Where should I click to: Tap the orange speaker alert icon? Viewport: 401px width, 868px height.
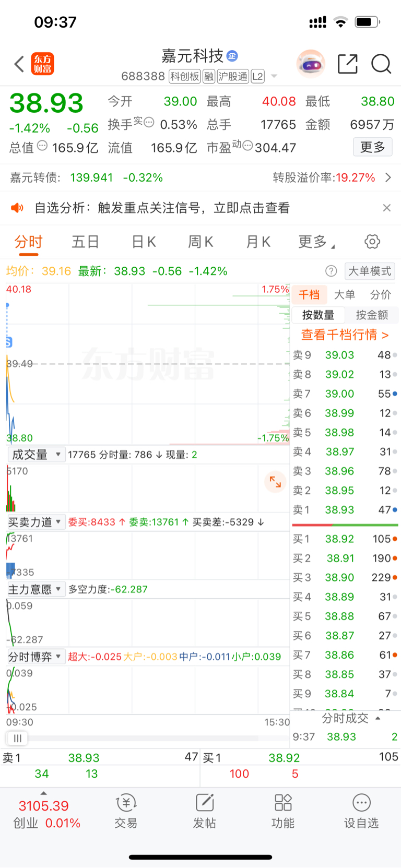(x=17, y=208)
